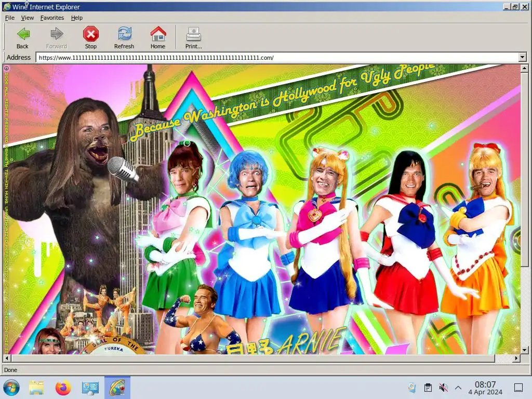The image size is (532, 399).
Task: Click into the Address URL field
Action: 277,57
